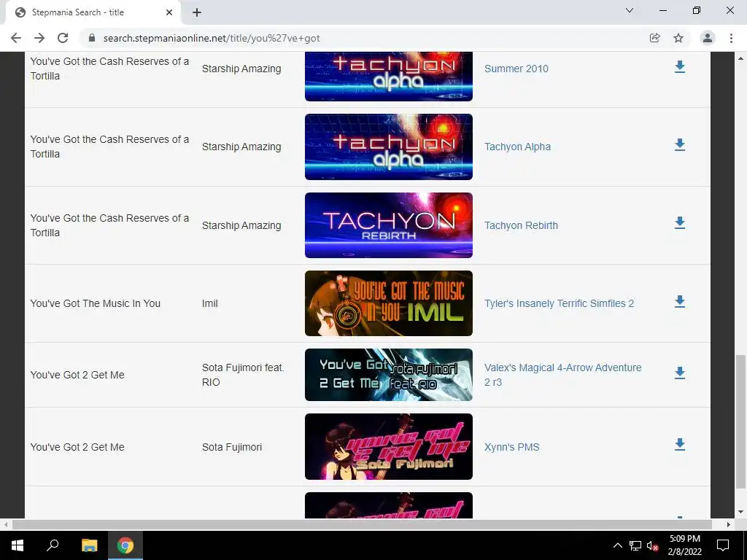Download the Summer 2010 pack simfile

click(680, 67)
